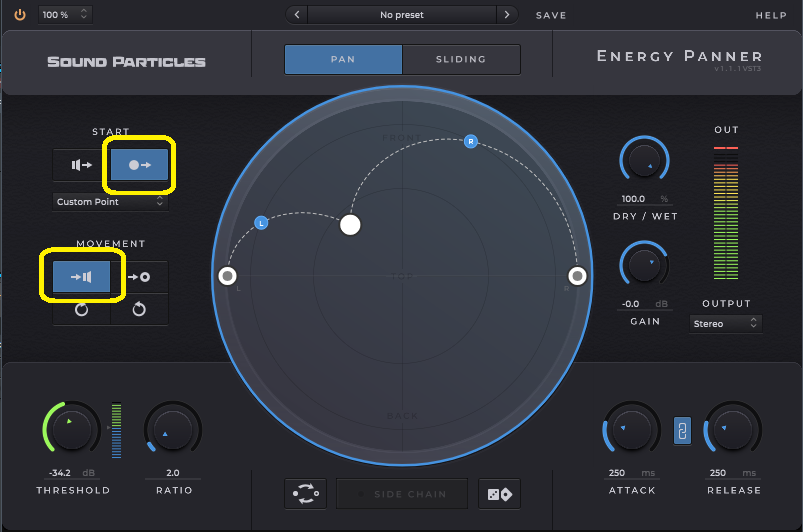Select start from custom point icon
803x532 pixels.
[x=139, y=165]
